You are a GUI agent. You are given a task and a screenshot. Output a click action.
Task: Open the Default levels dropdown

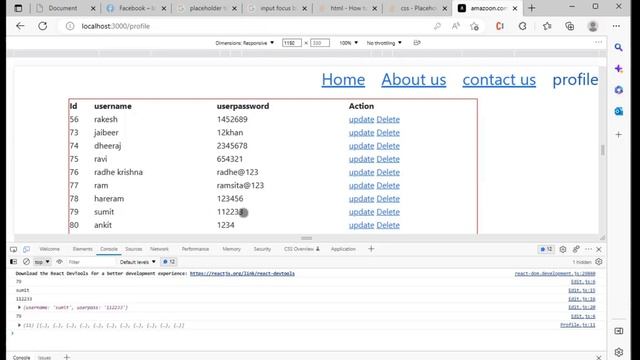pyautogui.click(x=138, y=262)
